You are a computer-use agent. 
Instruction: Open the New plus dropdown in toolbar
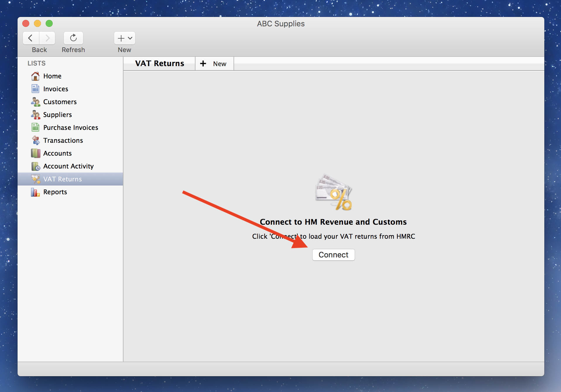125,38
